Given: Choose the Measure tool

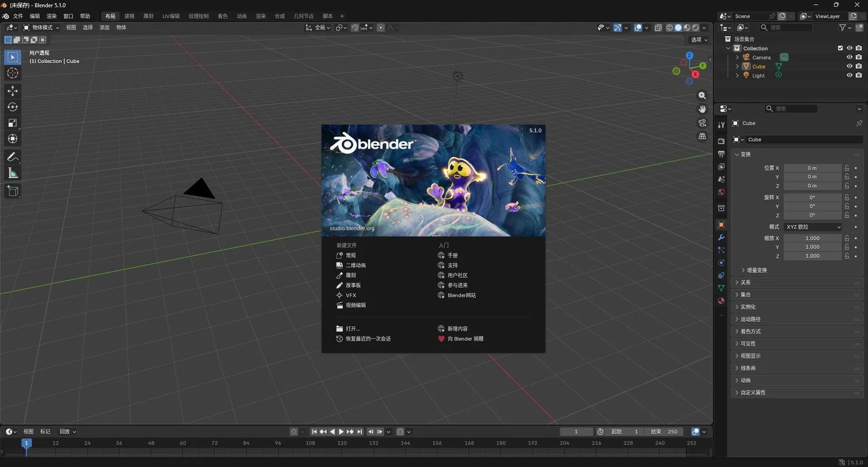Looking at the screenshot, I should click(x=12, y=173).
